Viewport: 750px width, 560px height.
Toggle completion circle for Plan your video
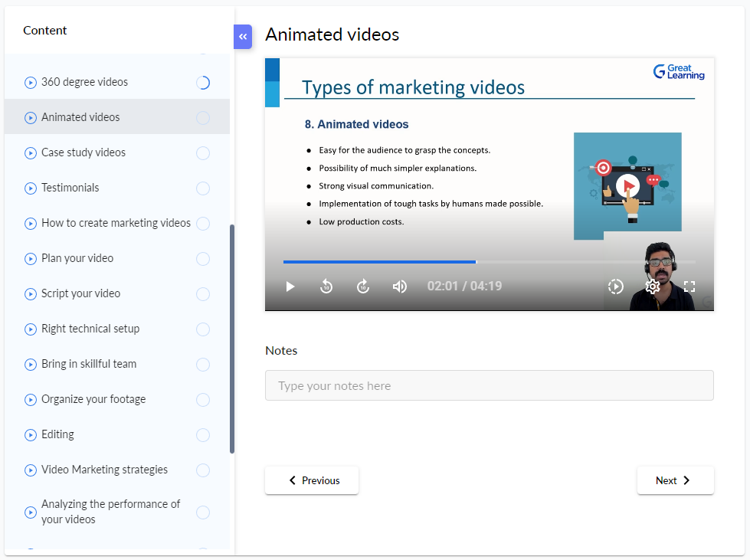203,259
